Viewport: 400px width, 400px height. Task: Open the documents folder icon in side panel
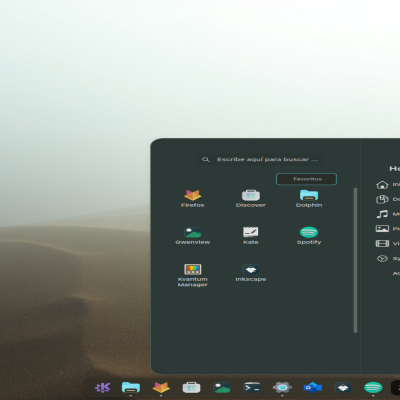pyautogui.click(x=382, y=199)
